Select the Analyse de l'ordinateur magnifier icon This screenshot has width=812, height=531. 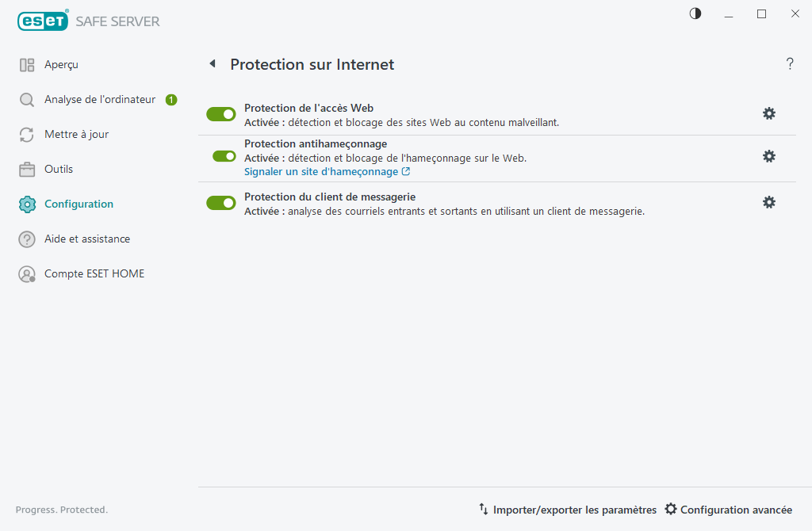[x=26, y=99]
